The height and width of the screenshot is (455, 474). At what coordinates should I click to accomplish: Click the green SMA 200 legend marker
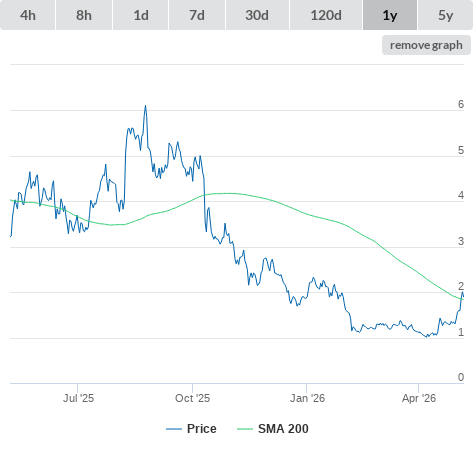(245, 429)
